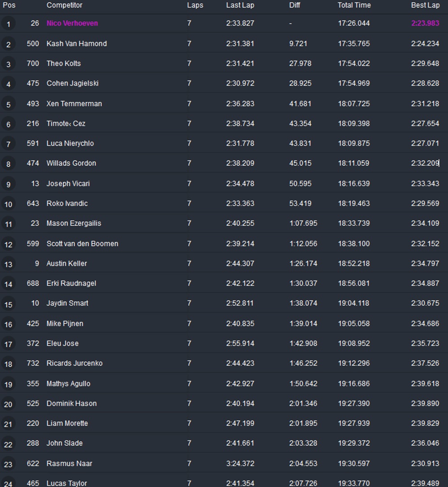Screen dimensions: 448x487
Task: Click the position 8 circle badge
Action: [9, 164]
